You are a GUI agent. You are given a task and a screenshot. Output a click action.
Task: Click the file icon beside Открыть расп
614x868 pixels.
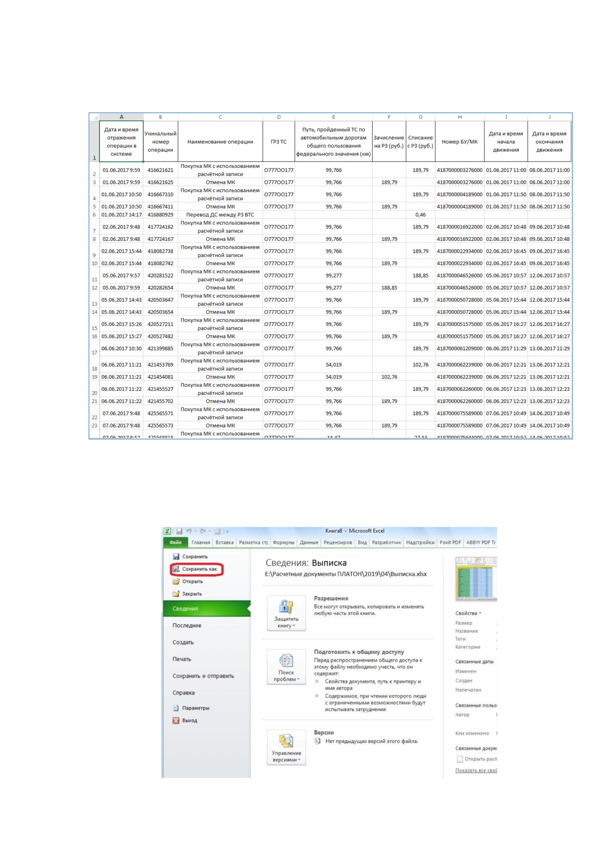click(x=459, y=759)
